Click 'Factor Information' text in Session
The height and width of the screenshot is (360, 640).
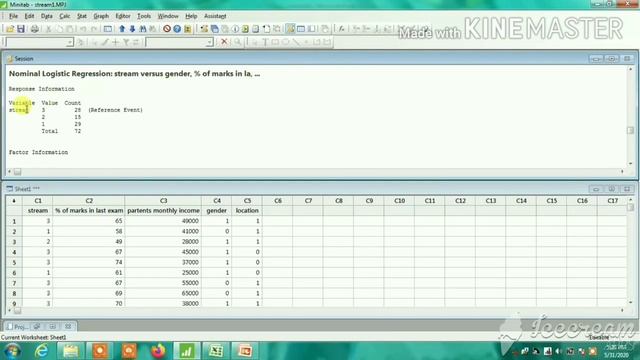tap(38, 152)
